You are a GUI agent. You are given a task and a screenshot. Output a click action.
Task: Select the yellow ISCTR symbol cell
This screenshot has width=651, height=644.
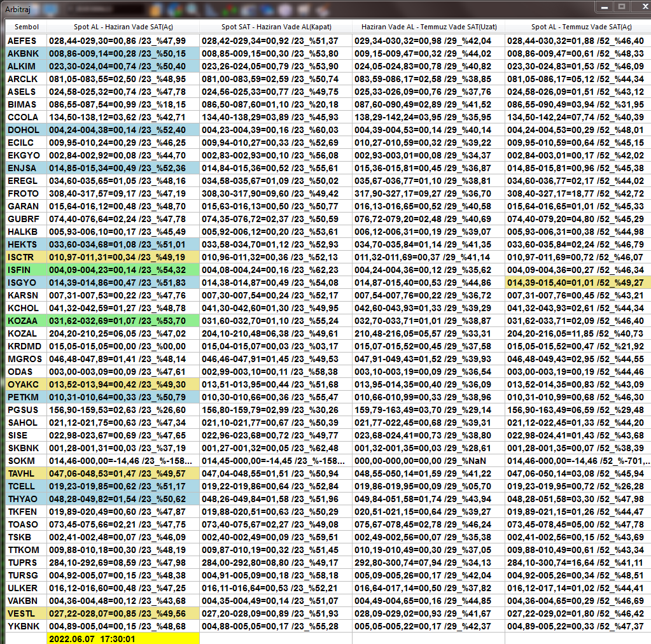pos(26,258)
